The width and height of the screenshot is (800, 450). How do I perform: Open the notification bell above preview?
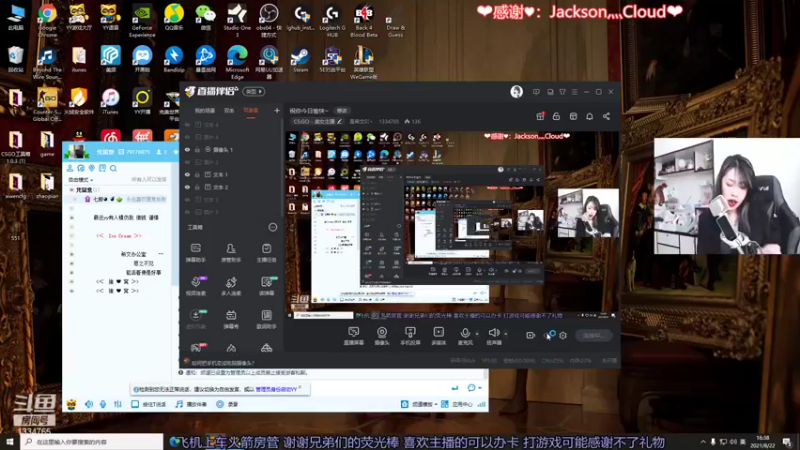589,116
